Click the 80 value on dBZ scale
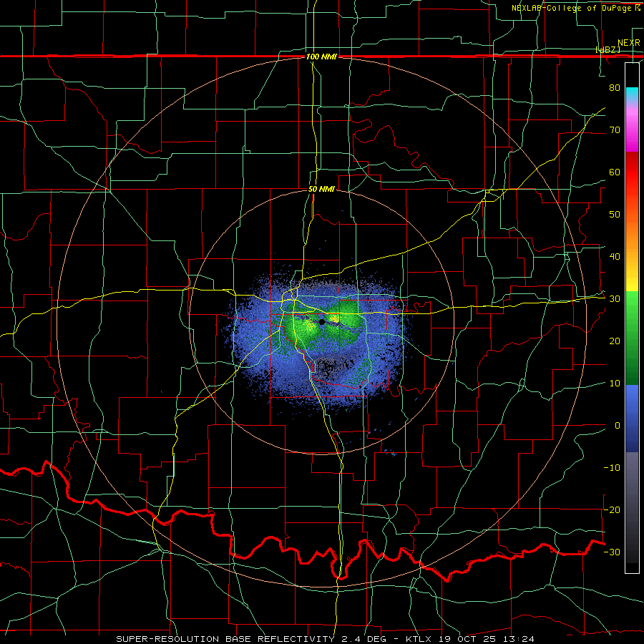 coord(615,88)
